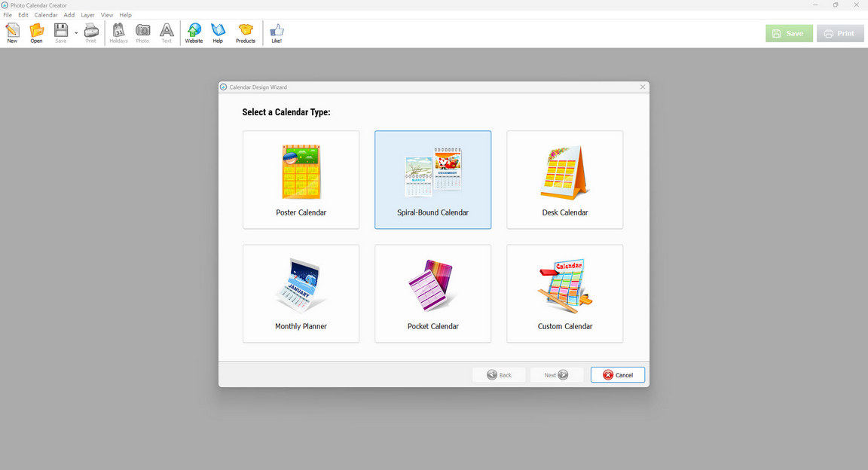Select the Text tool icon

click(x=167, y=33)
